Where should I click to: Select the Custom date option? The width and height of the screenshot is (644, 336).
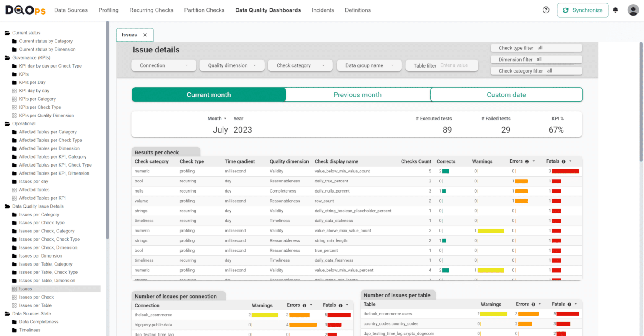tap(506, 94)
